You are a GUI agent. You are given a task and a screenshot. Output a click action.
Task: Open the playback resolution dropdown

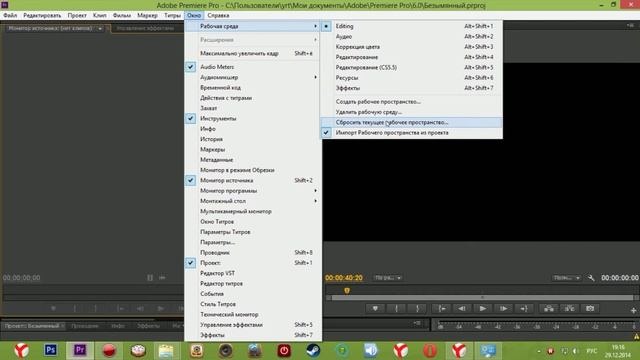(567, 278)
